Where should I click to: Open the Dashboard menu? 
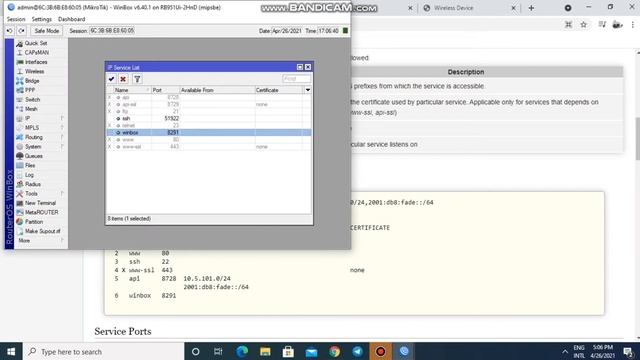pos(71,19)
